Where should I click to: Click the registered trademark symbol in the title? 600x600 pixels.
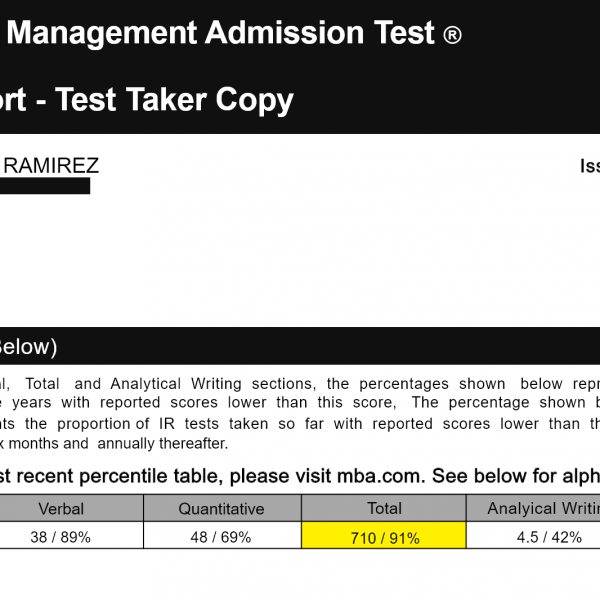click(451, 37)
